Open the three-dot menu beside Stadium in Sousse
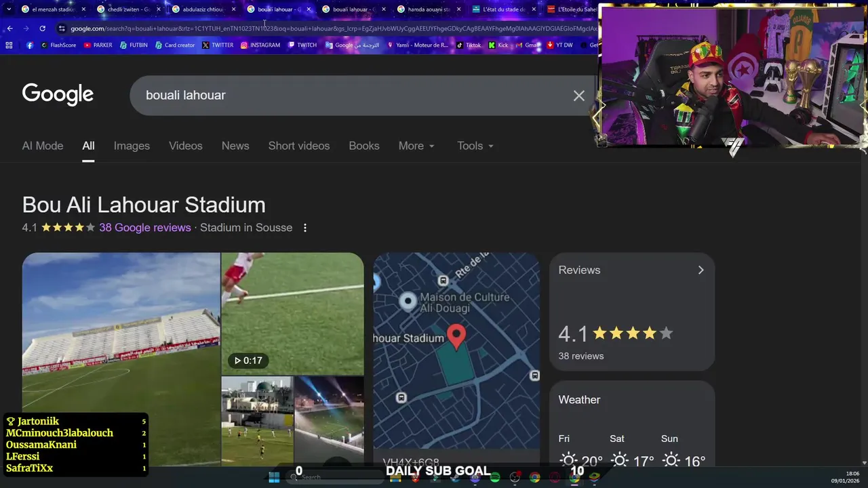Viewport: 868px width, 488px height. pos(305,228)
